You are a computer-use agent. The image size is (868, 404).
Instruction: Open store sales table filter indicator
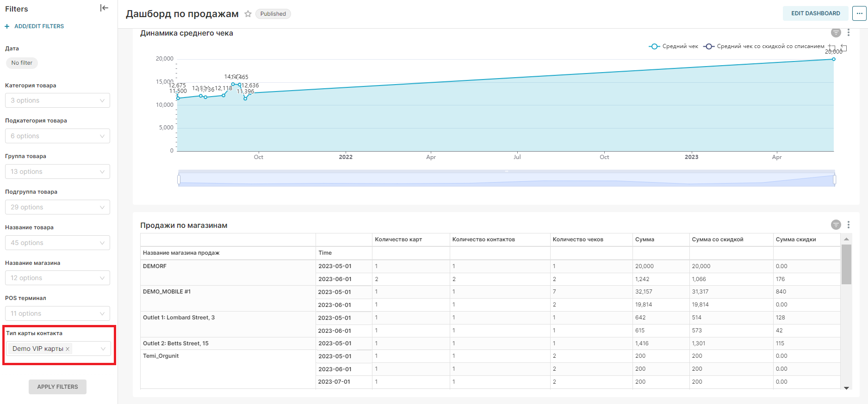(x=836, y=225)
